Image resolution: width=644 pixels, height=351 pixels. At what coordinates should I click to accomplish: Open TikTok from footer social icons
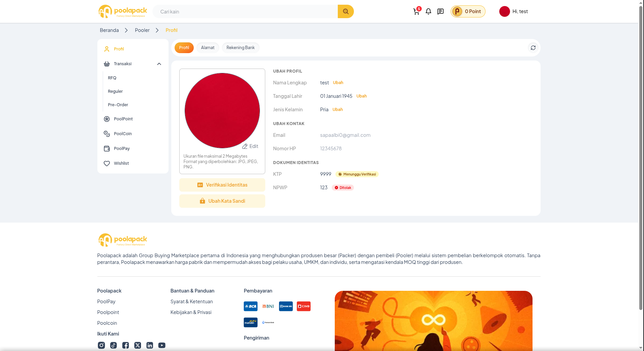[x=113, y=345]
